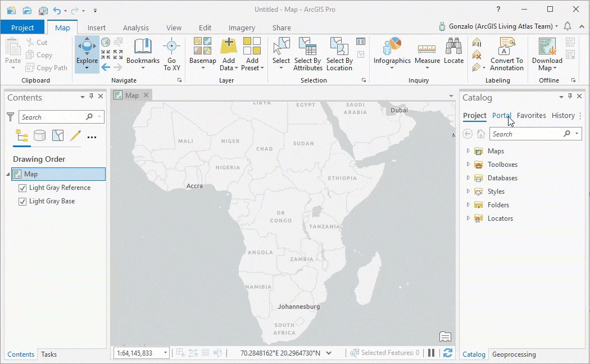
Task: Switch to Tasks pane tab
Action: click(49, 354)
